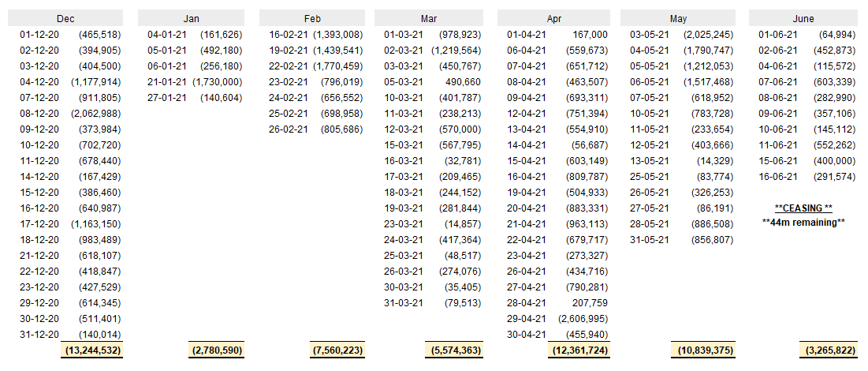Select the Mar header cell
This screenshot has height=371, width=868.
pos(429,18)
